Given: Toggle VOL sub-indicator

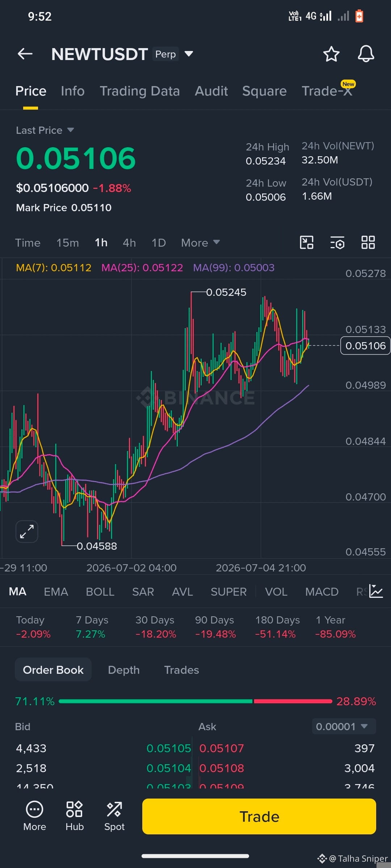Looking at the screenshot, I should (276, 592).
